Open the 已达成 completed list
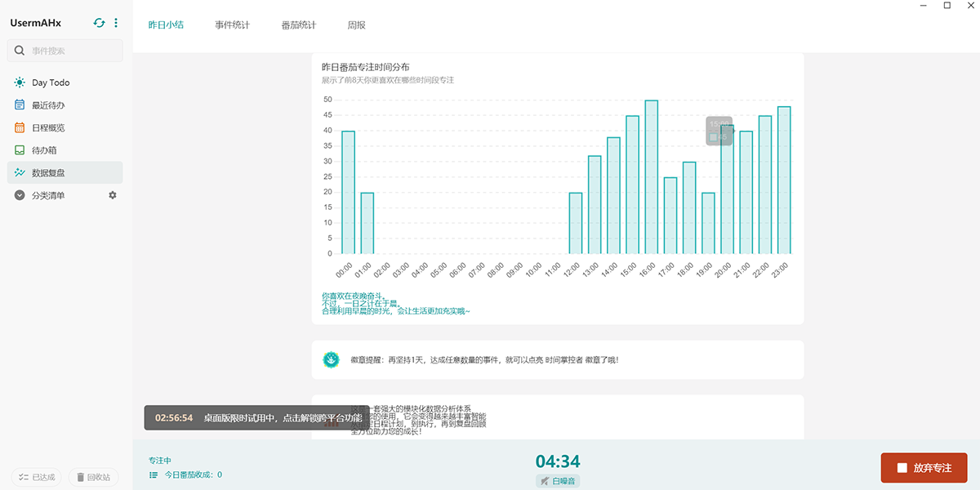Image resolution: width=980 pixels, height=490 pixels. tap(36, 477)
